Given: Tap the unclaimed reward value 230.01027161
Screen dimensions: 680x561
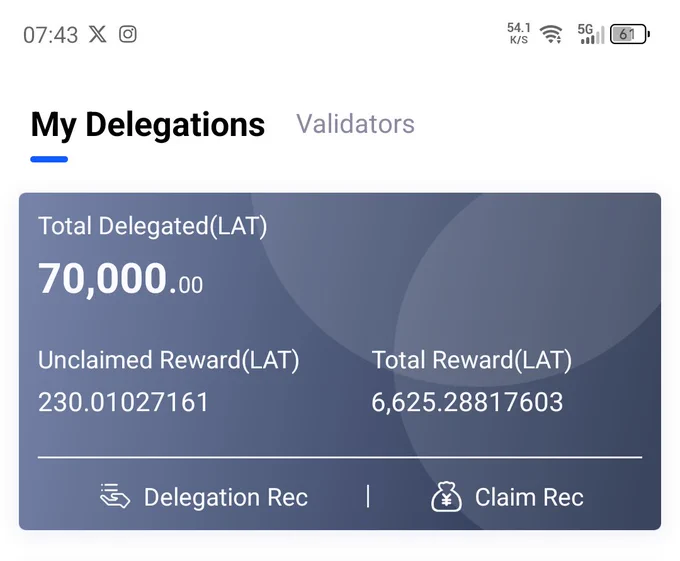Looking at the screenshot, I should click(123, 402).
